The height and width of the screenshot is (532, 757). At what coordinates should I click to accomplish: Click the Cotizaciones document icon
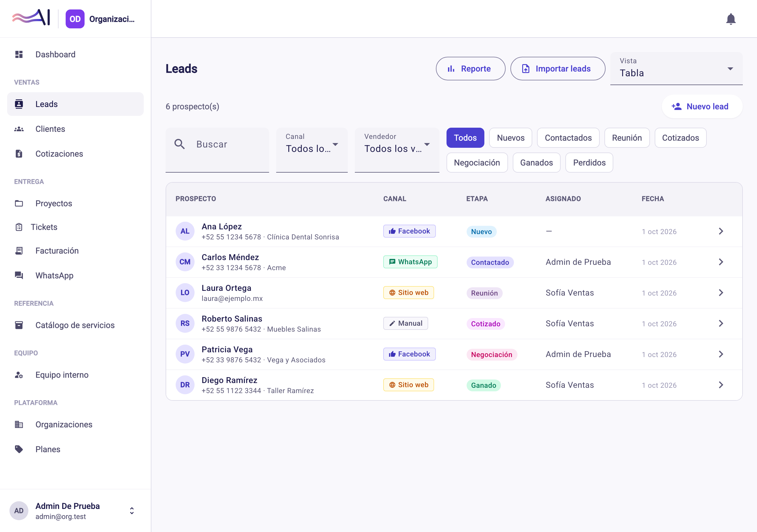click(x=19, y=154)
